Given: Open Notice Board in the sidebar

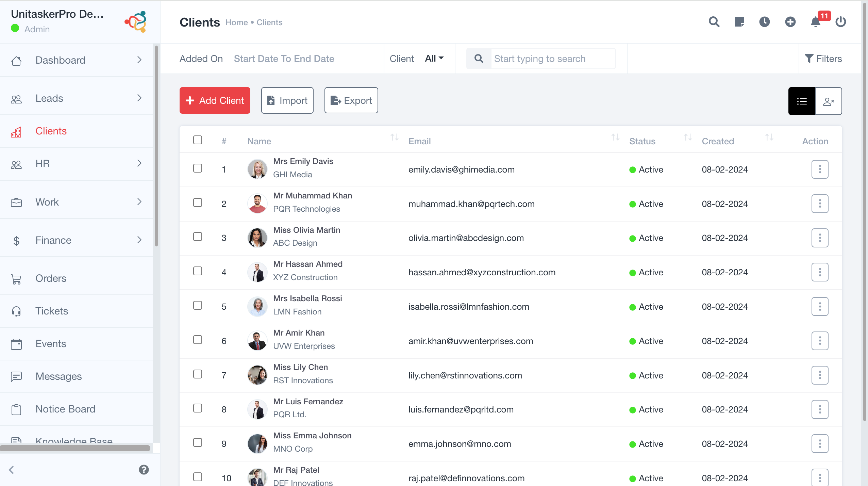Looking at the screenshot, I should click(x=77, y=409).
